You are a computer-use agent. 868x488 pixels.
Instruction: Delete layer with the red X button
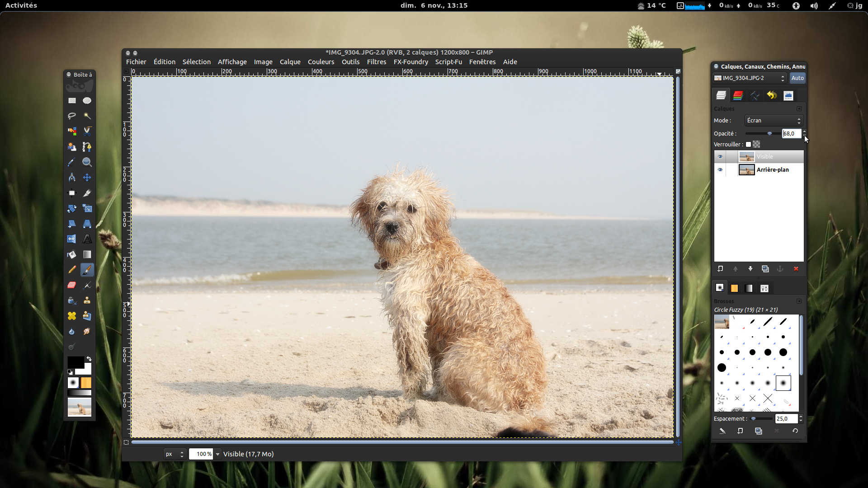[x=796, y=269]
